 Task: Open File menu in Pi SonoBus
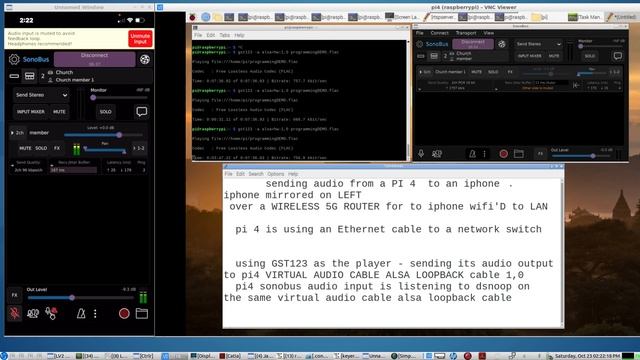pos(420,33)
